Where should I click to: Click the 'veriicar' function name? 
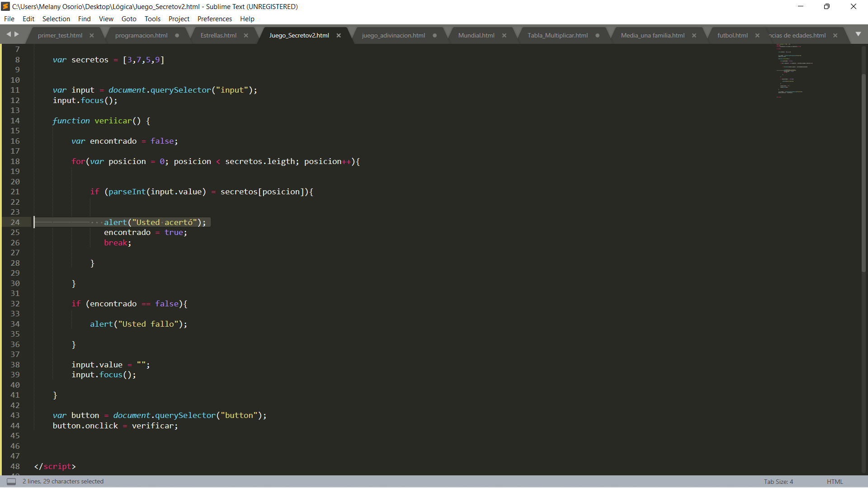tap(113, 121)
